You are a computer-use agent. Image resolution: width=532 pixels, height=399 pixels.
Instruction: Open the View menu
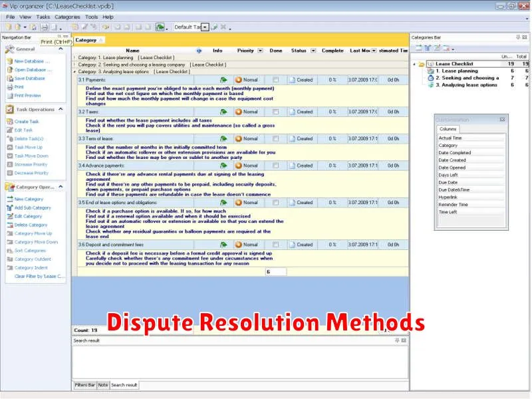(25, 17)
